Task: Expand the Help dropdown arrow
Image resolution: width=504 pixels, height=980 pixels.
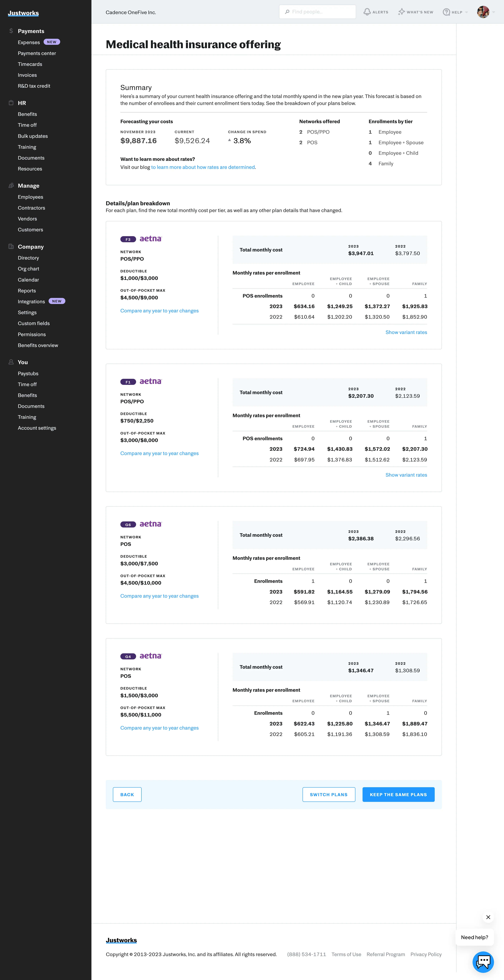Action: [x=466, y=12]
